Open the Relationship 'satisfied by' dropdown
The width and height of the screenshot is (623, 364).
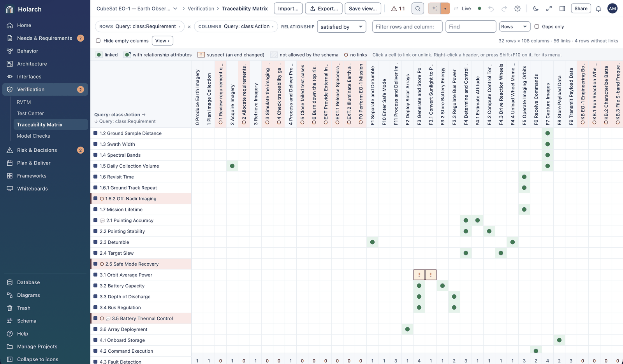tap(341, 26)
